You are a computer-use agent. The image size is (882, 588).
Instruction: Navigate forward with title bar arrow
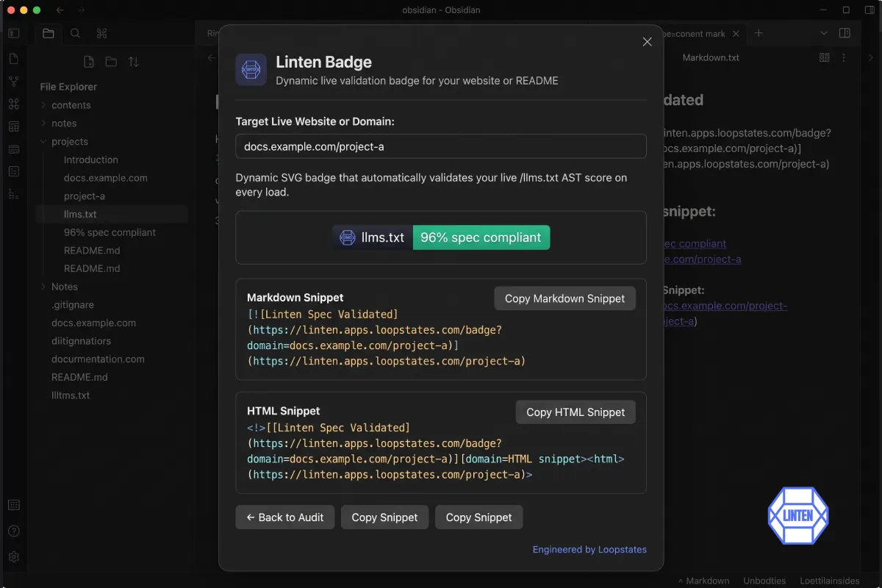point(81,10)
